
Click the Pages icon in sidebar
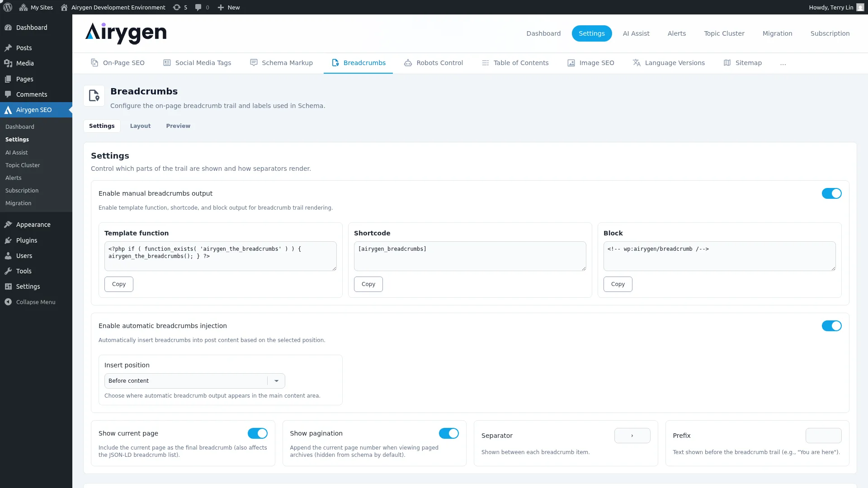(8, 79)
